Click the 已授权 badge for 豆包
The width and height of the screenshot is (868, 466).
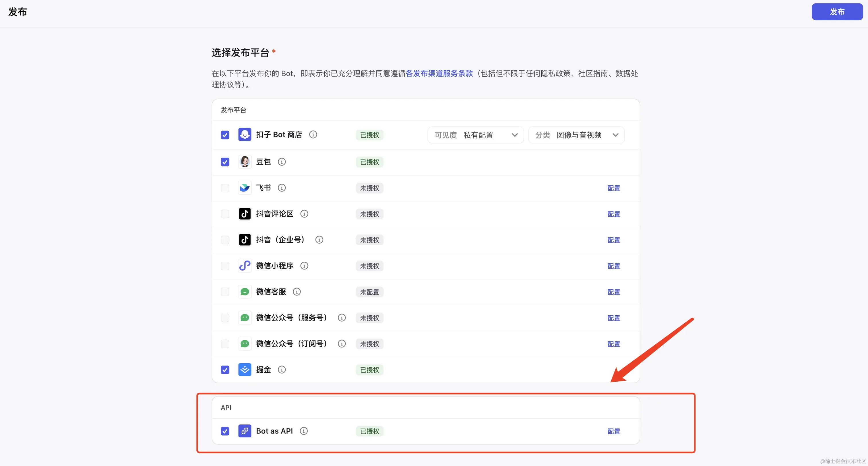click(369, 162)
